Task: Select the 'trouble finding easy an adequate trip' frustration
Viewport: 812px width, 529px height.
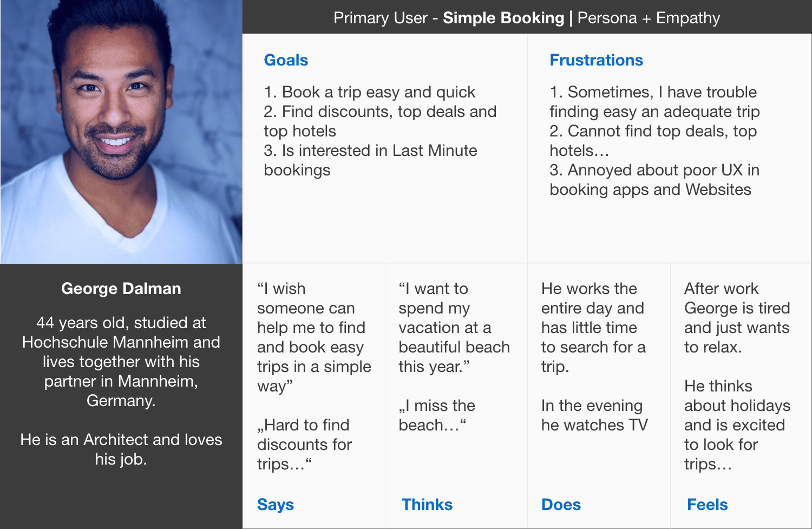Action: point(654,102)
